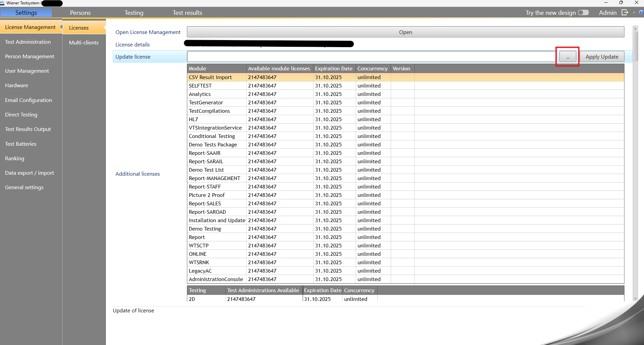Open help via the blue question mark
This screenshot has height=345, width=644.
tap(641, 12)
